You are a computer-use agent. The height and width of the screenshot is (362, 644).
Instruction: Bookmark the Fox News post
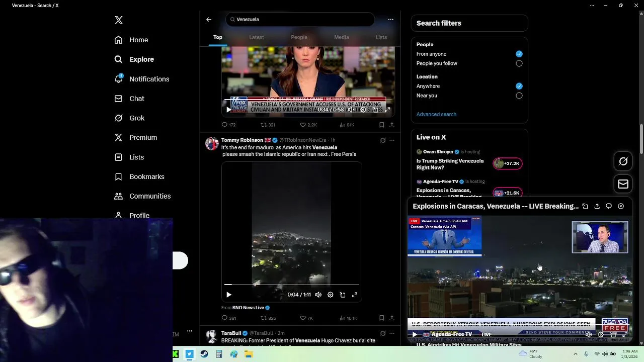coord(381,125)
